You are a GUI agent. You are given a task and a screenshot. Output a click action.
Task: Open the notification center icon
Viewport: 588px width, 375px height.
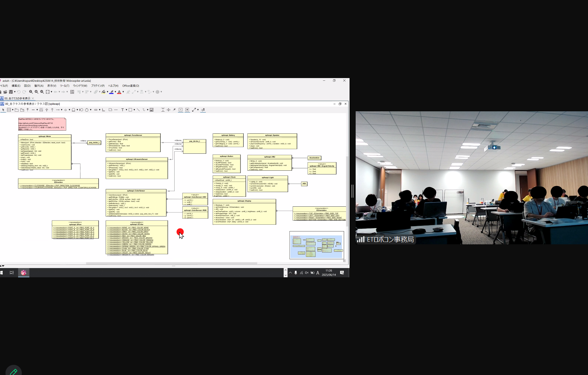coord(342,273)
